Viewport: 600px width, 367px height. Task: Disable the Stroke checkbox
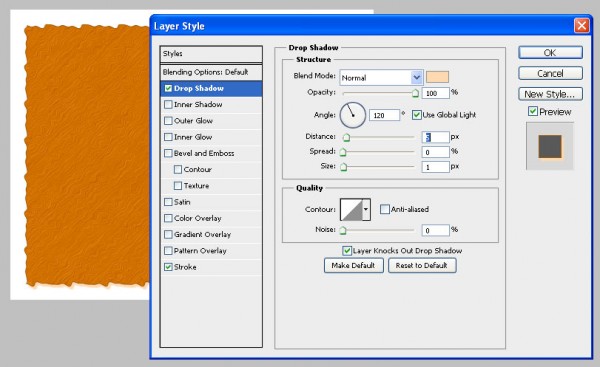coord(168,267)
